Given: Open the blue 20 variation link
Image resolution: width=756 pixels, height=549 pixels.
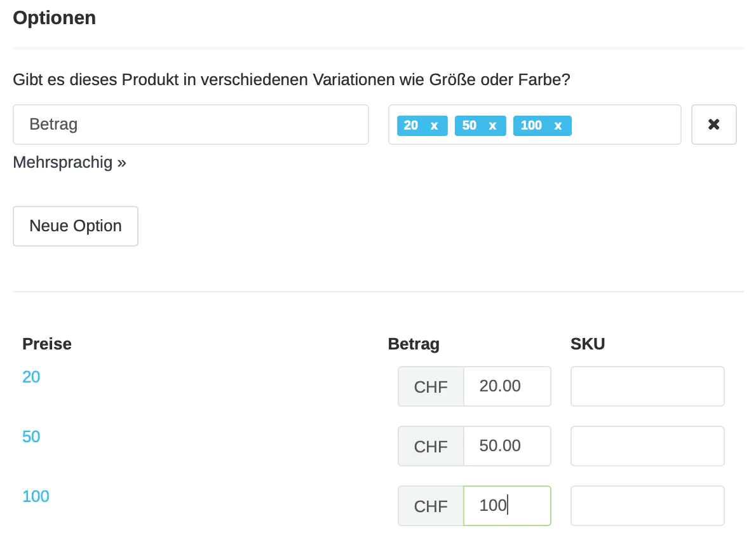Looking at the screenshot, I should point(31,377).
